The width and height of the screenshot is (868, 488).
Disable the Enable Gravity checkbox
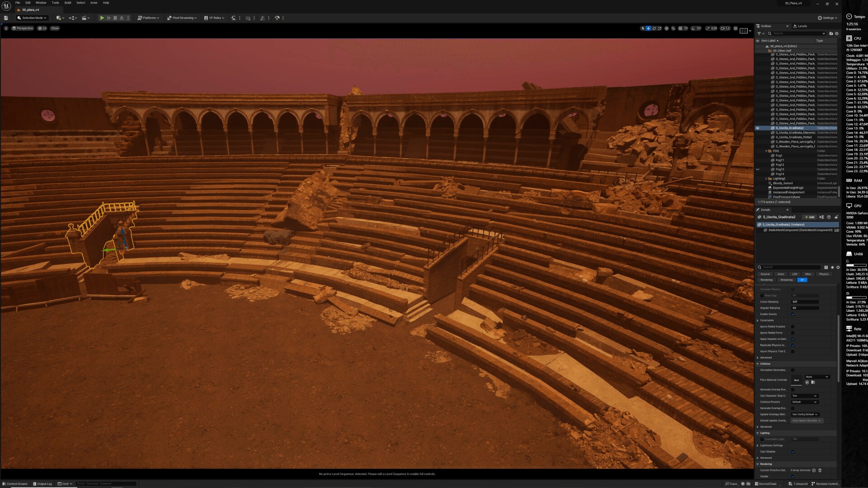(793, 314)
